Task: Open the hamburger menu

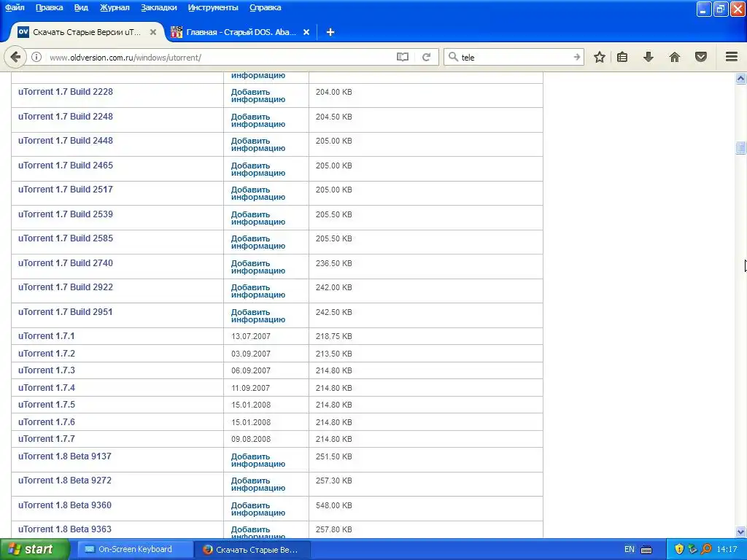Action: pos(732,57)
